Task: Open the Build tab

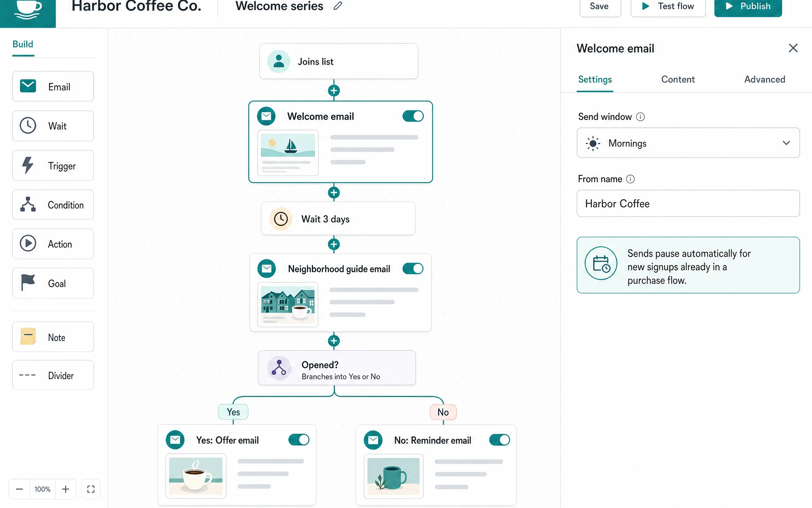Action: (x=23, y=44)
